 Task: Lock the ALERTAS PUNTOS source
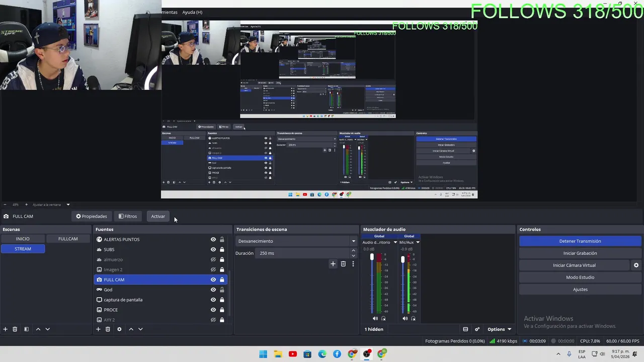tap(222, 240)
